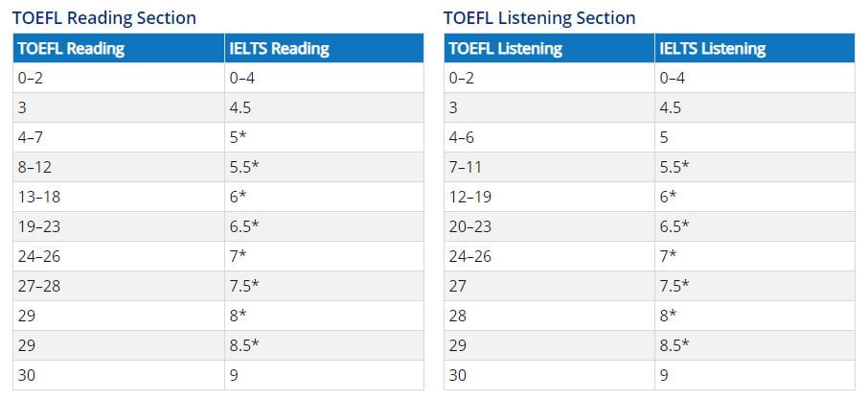Click the 4–6 TOEFL Listening cell

(x=549, y=137)
